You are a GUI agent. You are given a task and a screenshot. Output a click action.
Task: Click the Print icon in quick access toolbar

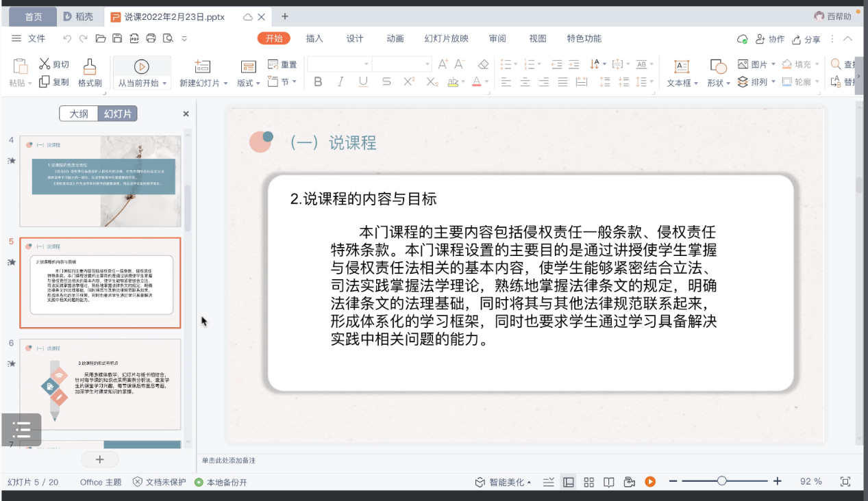pyautogui.click(x=151, y=38)
